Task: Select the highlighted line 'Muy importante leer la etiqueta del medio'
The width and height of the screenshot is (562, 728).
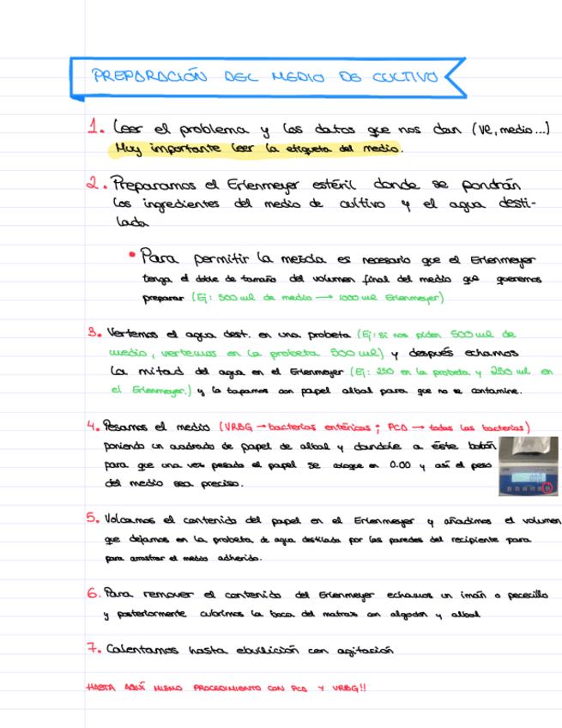Action: tap(257, 149)
